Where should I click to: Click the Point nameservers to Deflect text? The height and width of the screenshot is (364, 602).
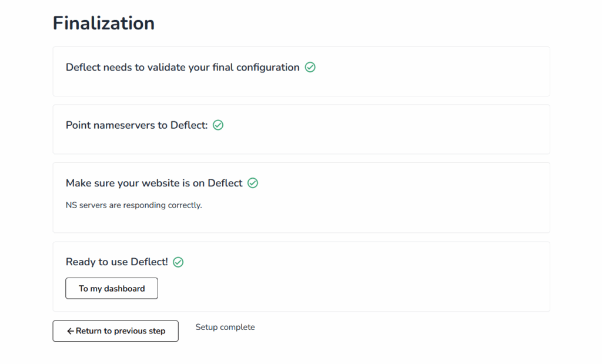(x=136, y=125)
